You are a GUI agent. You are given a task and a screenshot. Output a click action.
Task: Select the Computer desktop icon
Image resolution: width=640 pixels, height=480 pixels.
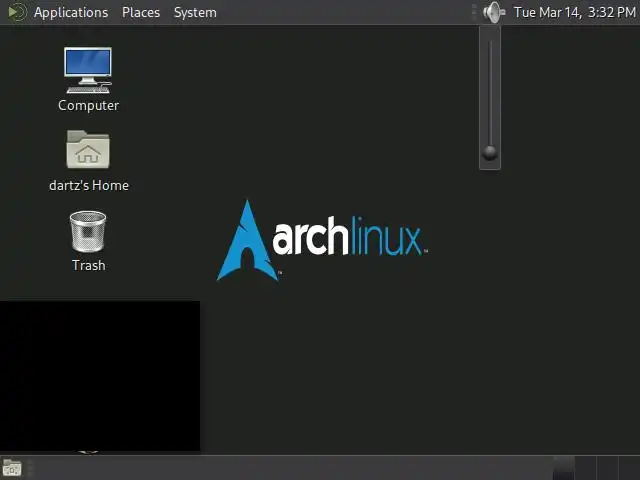pos(88,80)
